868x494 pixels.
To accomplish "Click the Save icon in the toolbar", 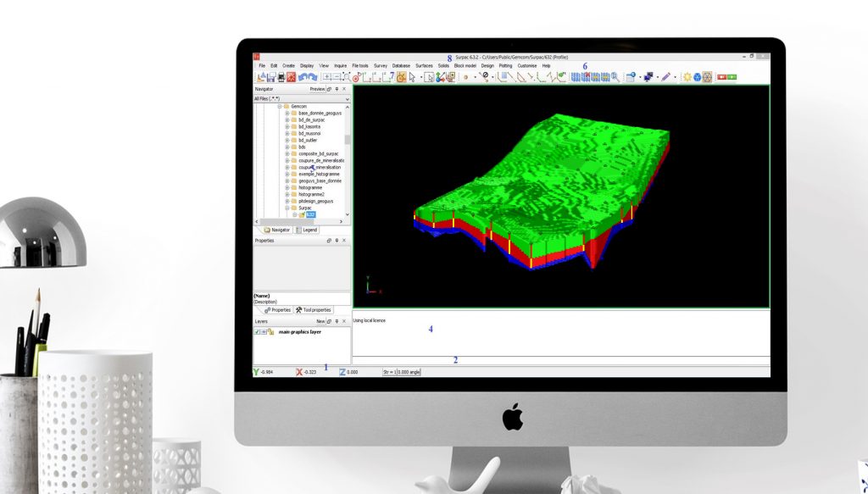I will tap(271, 76).
